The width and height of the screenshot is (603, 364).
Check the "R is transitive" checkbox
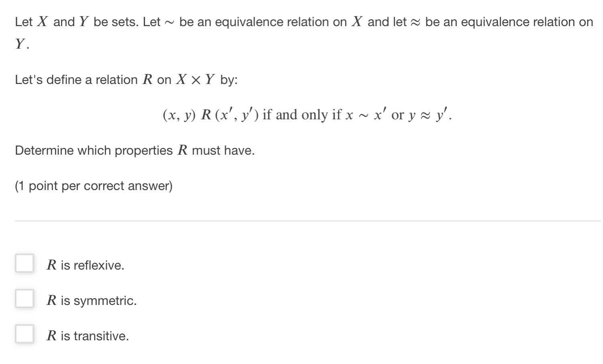[x=24, y=334]
